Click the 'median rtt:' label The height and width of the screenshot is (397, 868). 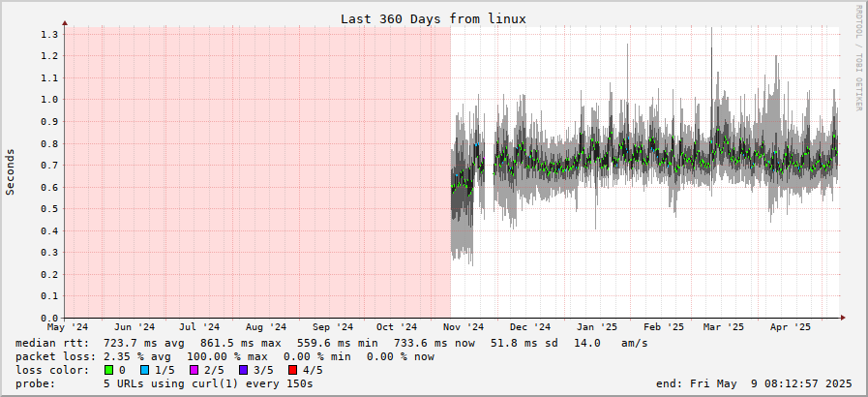(52, 344)
